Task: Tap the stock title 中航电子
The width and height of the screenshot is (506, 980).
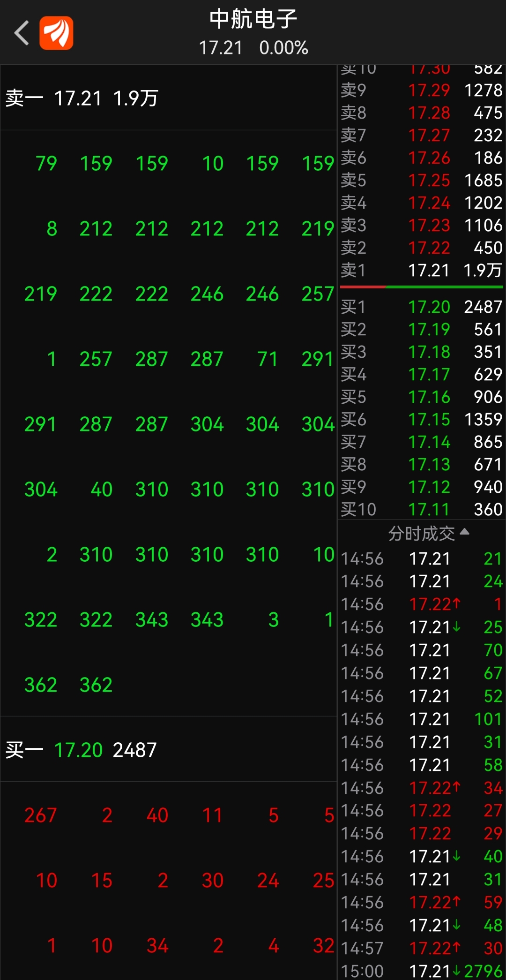Action: tap(253, 19)
